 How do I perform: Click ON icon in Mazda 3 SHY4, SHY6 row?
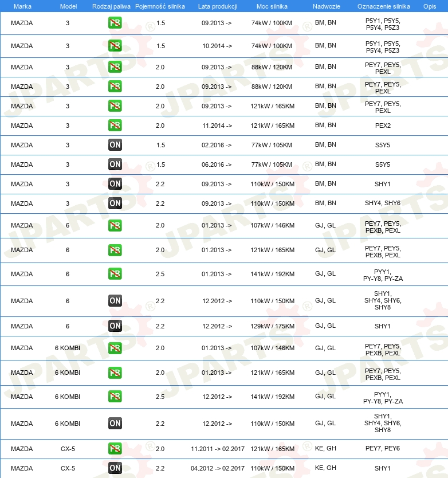pyautogui.click(x=115, y=203)
